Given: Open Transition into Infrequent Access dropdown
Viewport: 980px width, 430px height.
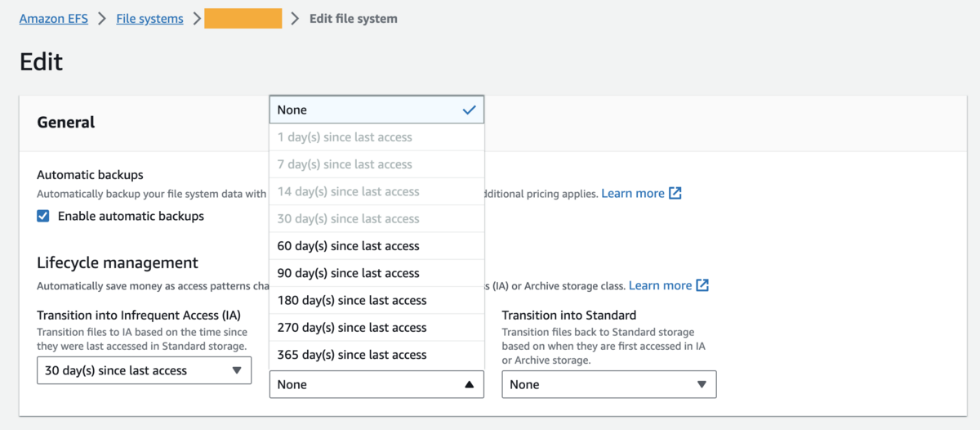Looking at the screenshot, I should (x=144, y=370).
